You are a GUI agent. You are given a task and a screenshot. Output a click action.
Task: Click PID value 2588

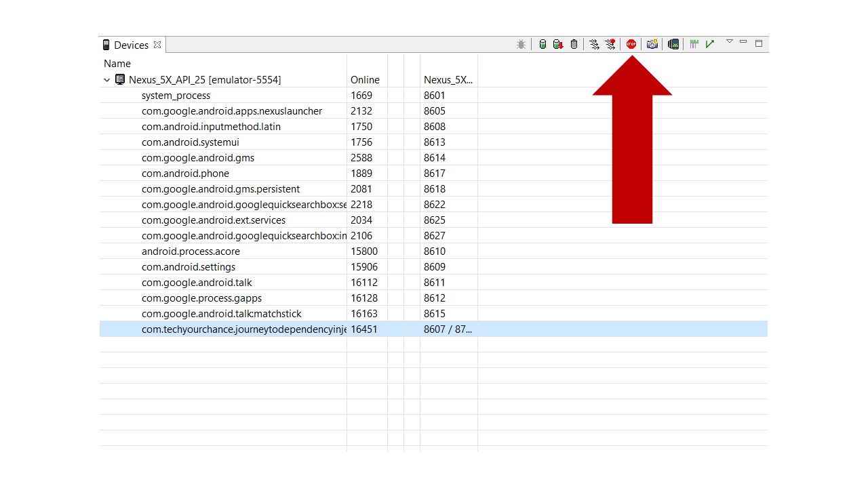(361, 158)
